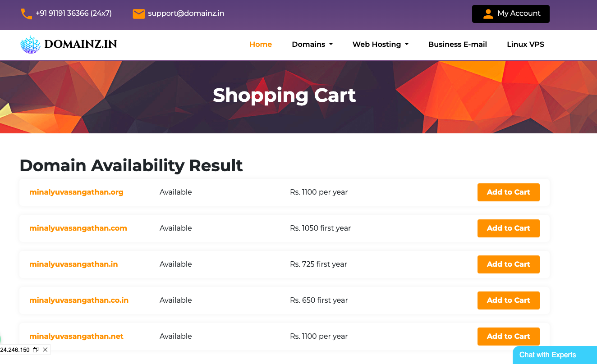Open the Linux VPS menu item

pyautogui.click(x=525, y=45)
